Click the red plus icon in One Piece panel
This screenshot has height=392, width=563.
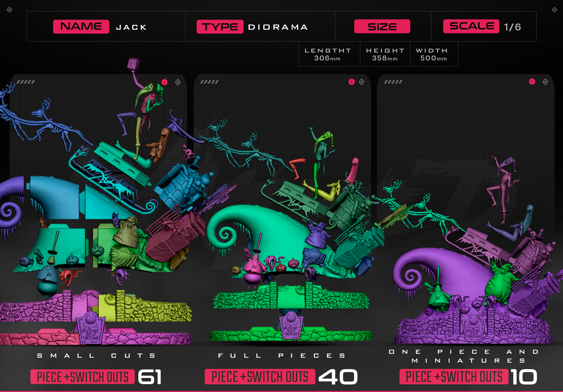(532, 82)
